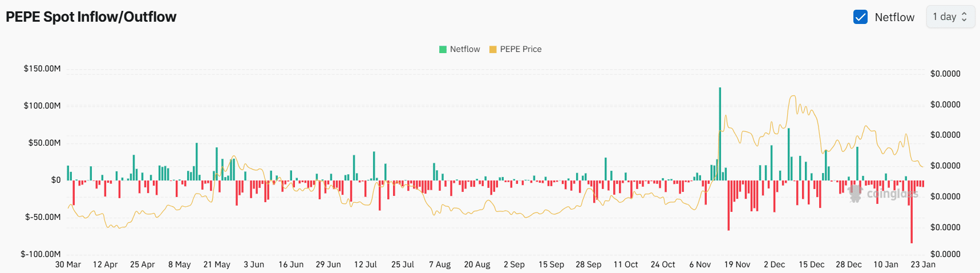Click the $-100.00M y-axis label
The image size is (980, 273).
(x=41, y=254)
